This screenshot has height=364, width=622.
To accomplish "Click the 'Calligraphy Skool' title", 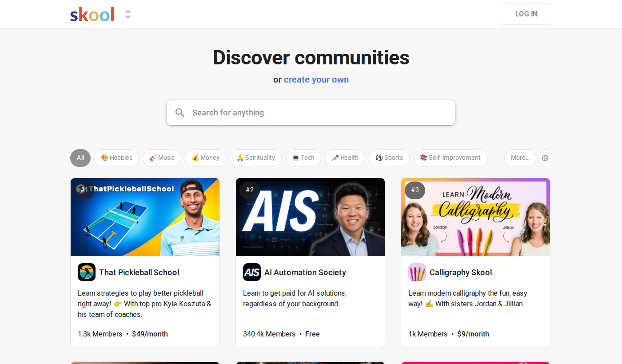I will coord(461,273).
